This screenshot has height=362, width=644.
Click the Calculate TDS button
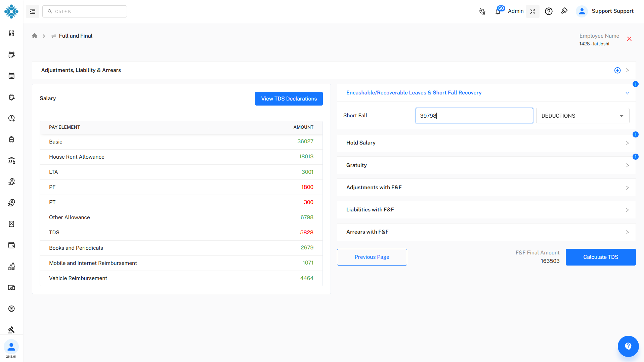pos(601,257)
